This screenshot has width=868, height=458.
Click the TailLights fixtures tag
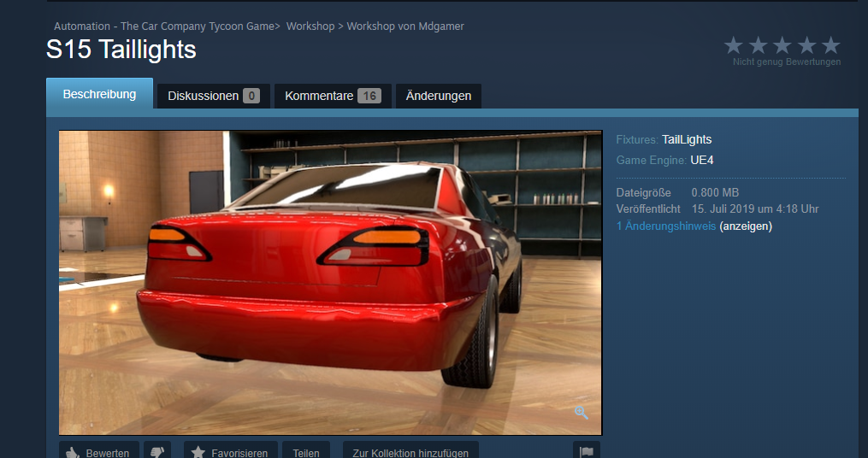687,139
